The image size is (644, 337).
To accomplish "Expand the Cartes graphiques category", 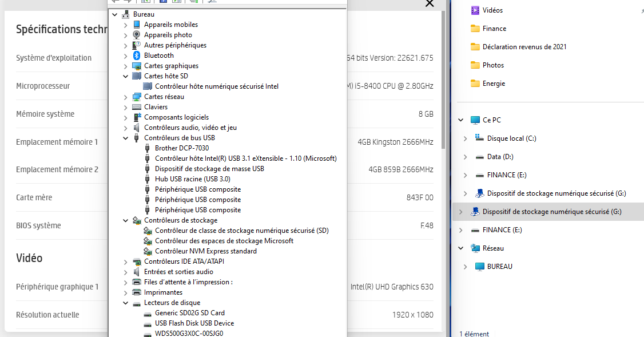I will pyautogui.click(x=126, y=66).
